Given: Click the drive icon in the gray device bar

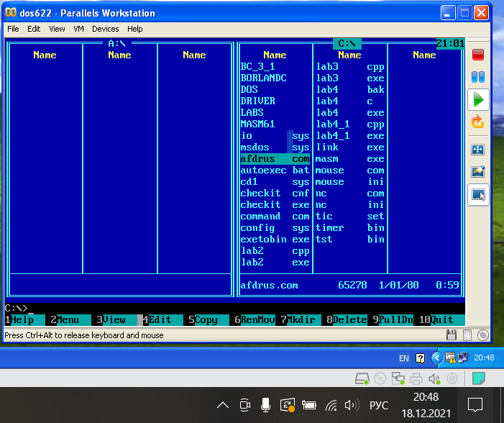Looking at the screenshot, I should [362, 378].
